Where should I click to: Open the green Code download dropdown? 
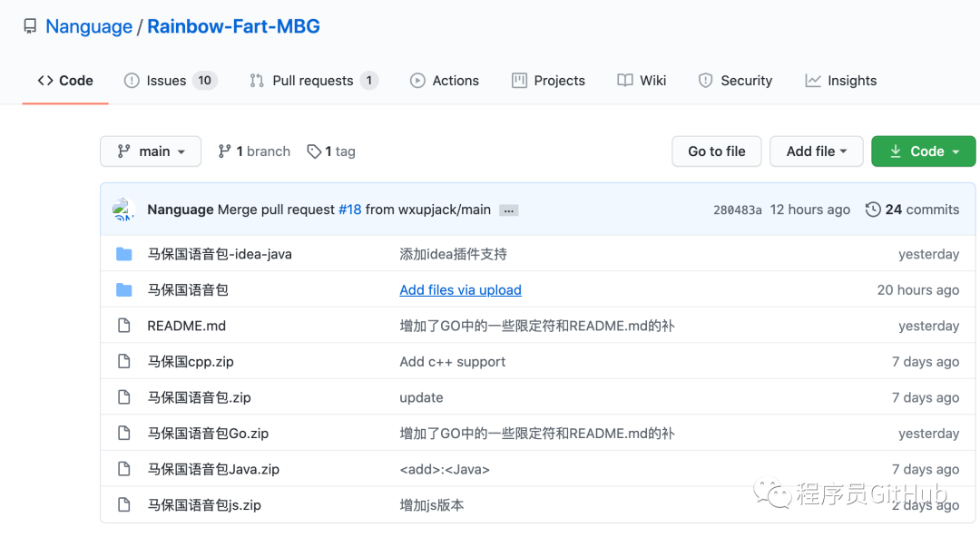[923, 151]
